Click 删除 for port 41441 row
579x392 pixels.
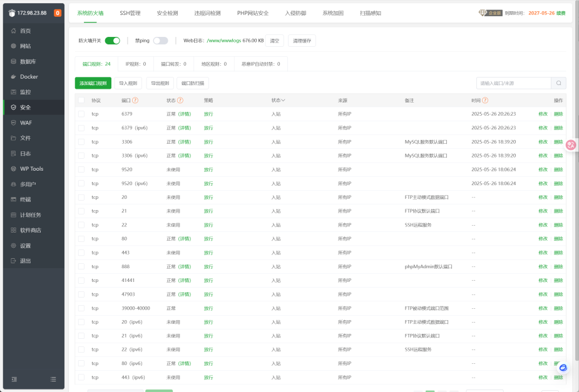coord(558,281)
